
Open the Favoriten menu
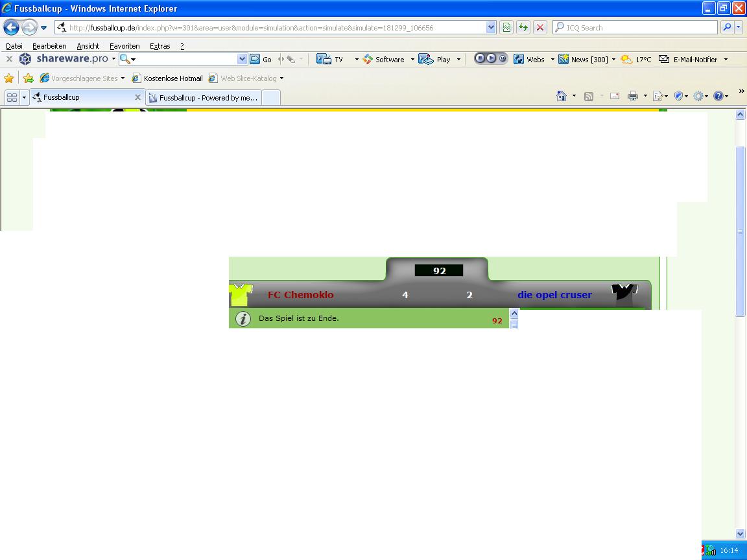pos(124,46)
